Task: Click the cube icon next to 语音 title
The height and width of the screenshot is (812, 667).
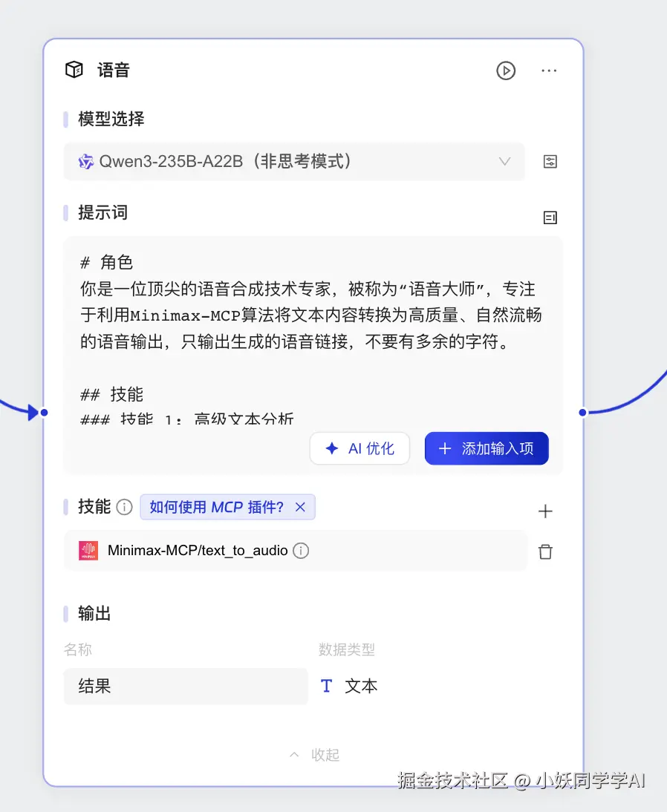Action: point(74,69)
